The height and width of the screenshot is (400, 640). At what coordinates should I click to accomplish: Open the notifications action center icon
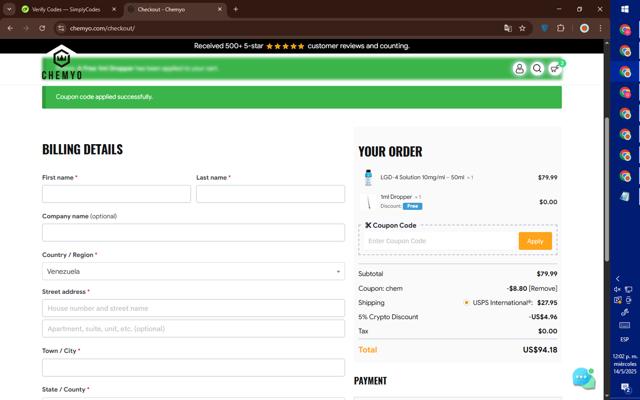[625, 387]
